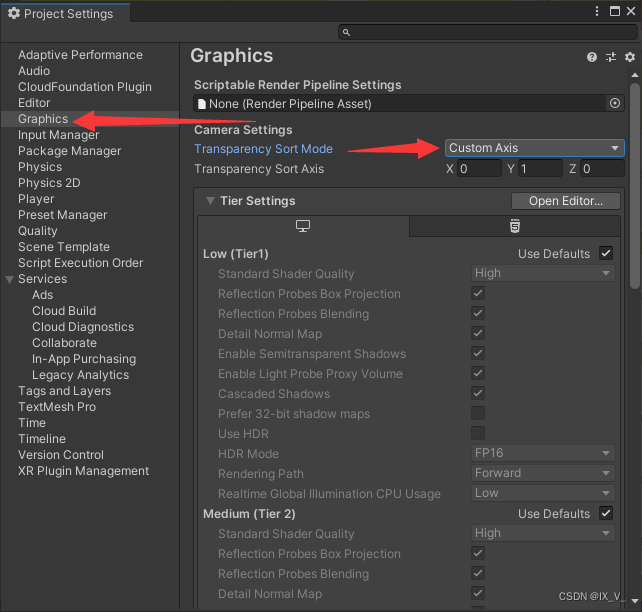Screen dimensions: 642x612
Task: Select Script Execution Order
Action: coord(80,262)
